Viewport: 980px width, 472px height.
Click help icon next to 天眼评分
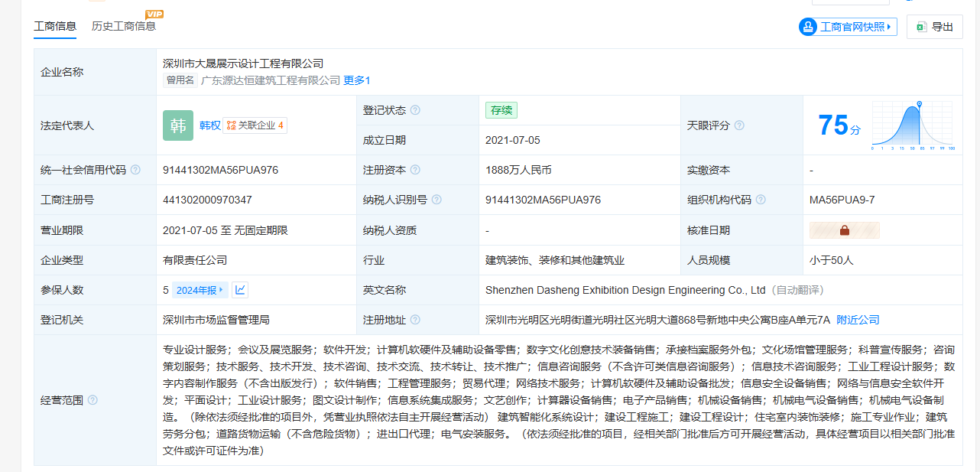pyautogui.click(x=739, y=125)
